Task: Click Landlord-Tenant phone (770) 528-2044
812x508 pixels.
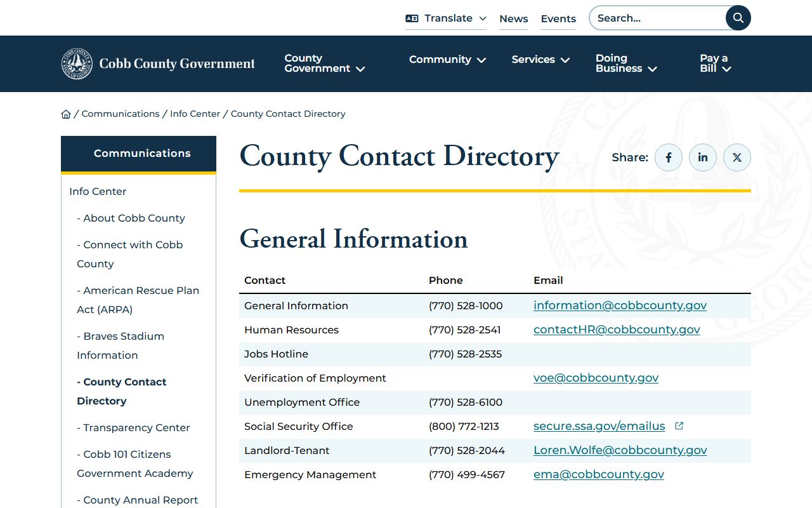Action: [467, 451]
